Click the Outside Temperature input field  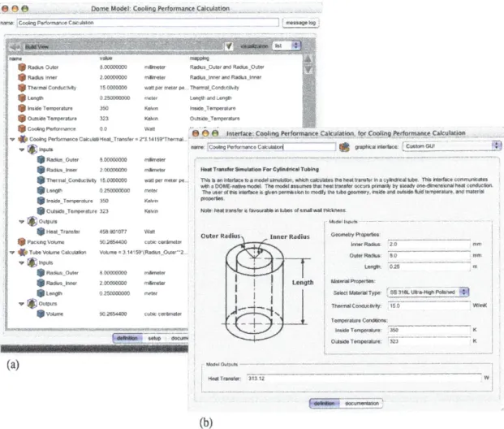click(429, 341)
